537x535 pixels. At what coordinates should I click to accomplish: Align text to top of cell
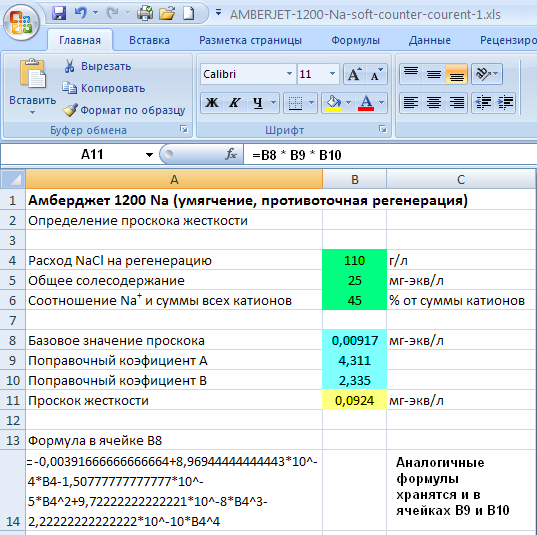click(411, 74)
